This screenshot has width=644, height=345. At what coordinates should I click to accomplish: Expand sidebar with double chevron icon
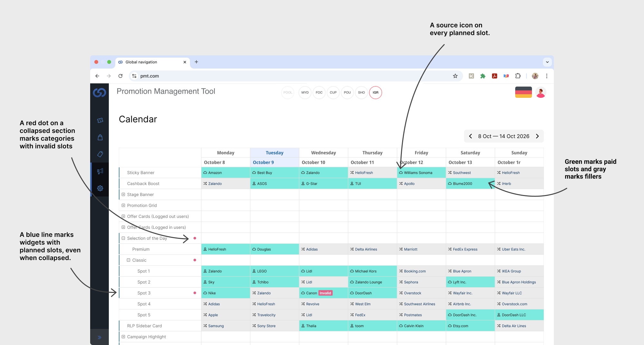pyautogui.click(x=99, y=337)
